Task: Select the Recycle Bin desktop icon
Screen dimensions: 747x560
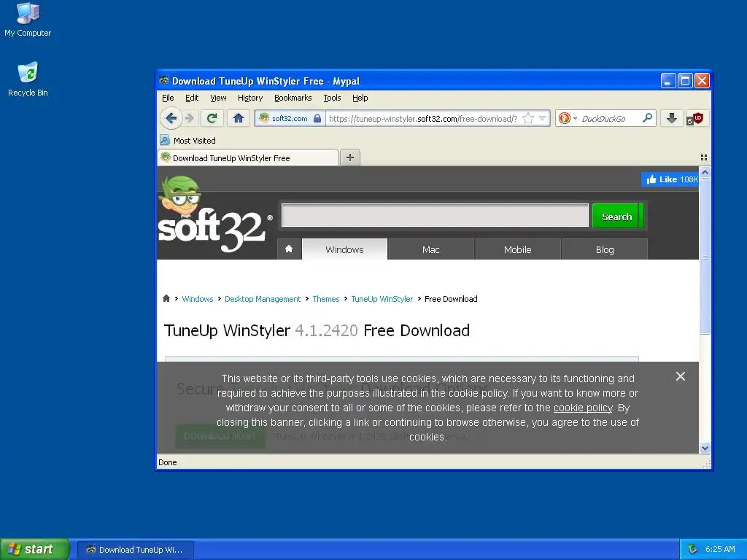Action: coord(28,79)
